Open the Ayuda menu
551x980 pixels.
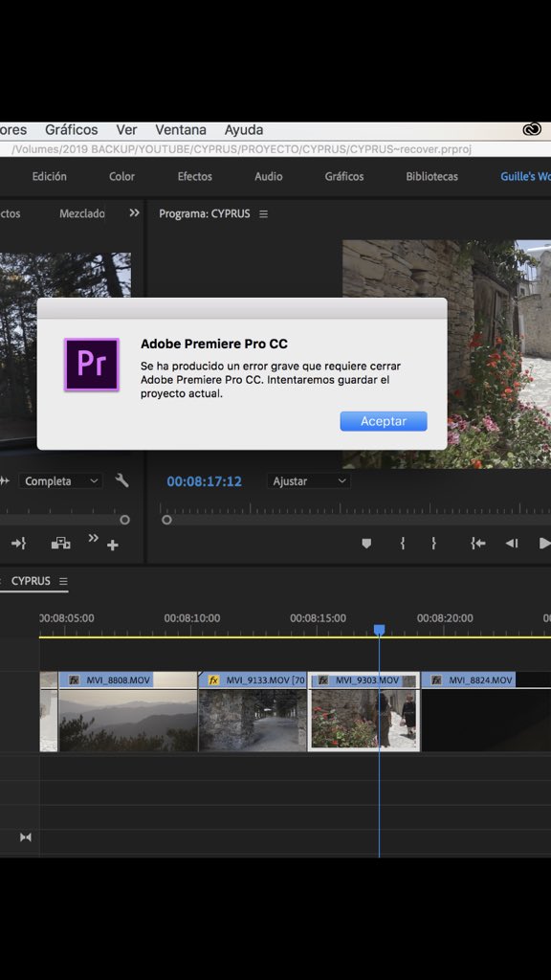click(244, 130)
